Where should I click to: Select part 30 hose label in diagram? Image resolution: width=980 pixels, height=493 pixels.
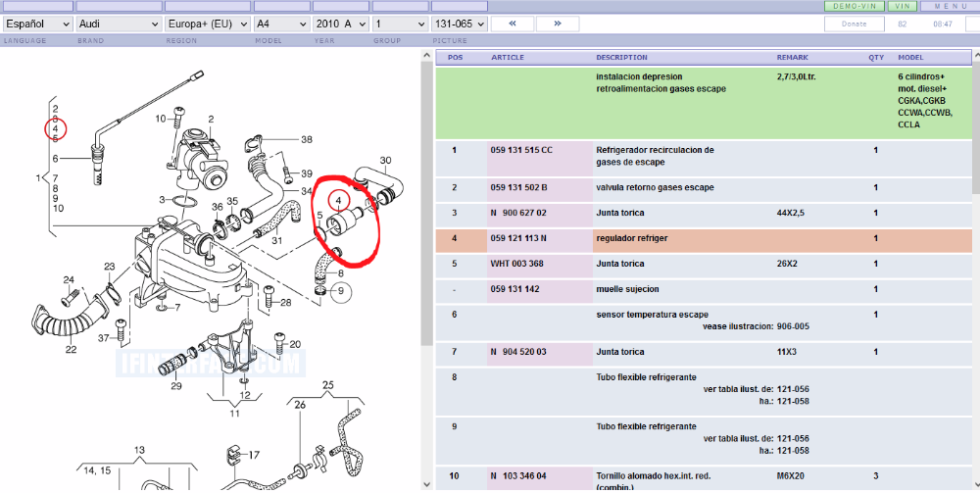(x=385, y=160)
